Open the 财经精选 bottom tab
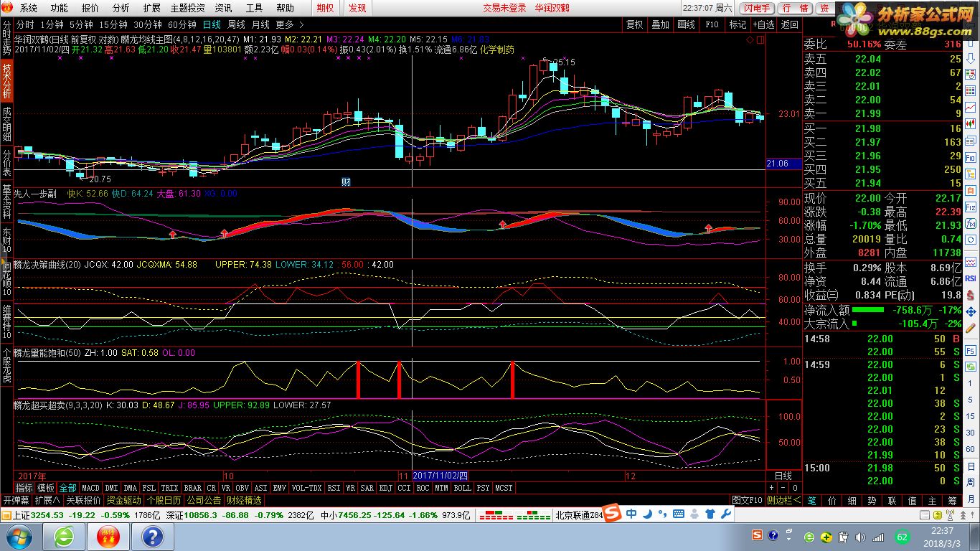The width and height of the screenshot is (980, 551). 244,500
